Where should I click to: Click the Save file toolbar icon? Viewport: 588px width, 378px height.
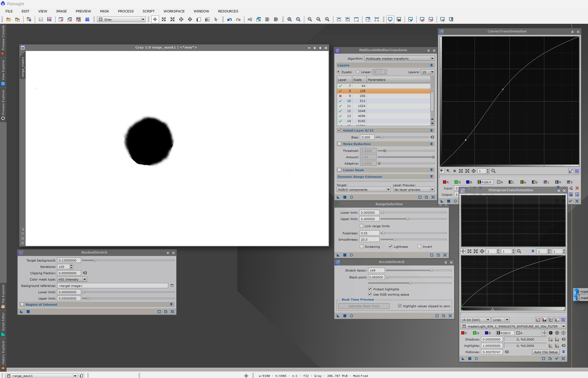pyautogui.click(x=41, y=20)
